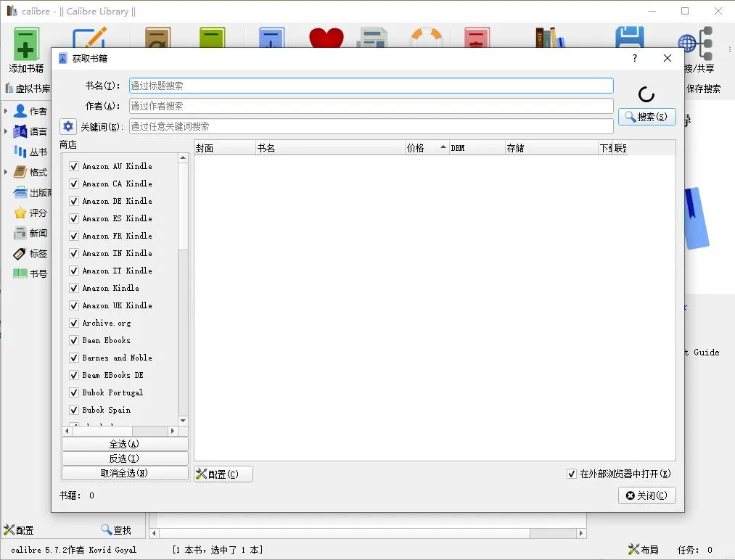Expand the Languages tree arrow
This screenshot has height=560, width=735.
pos(6,132)
